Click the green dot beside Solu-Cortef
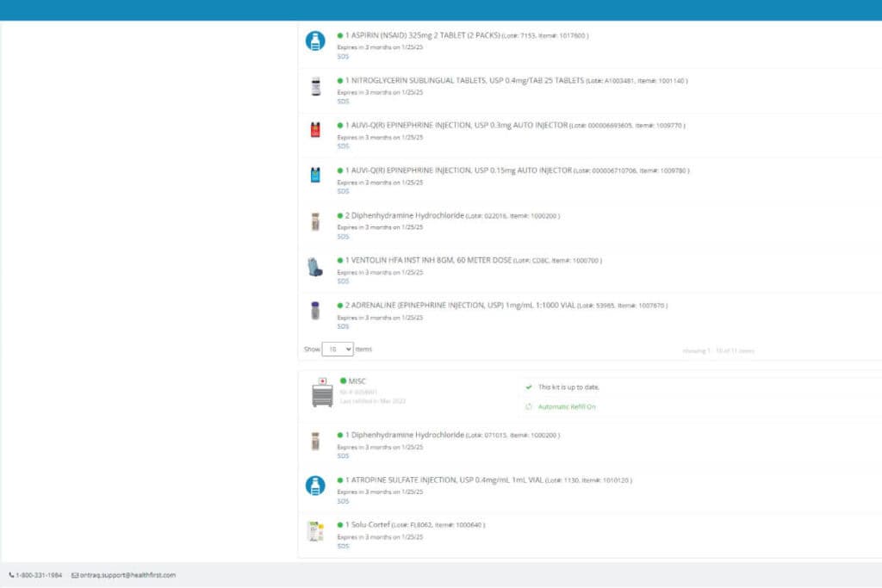 [x=339, y=525]
